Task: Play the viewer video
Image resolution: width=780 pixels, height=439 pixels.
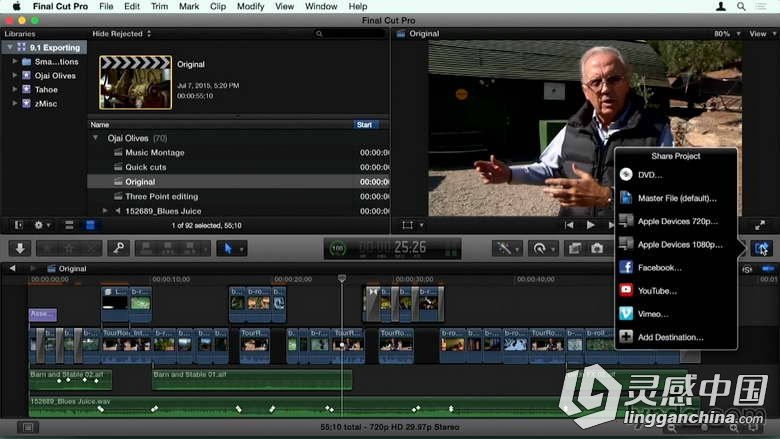Action: click(x=590, y=225)
